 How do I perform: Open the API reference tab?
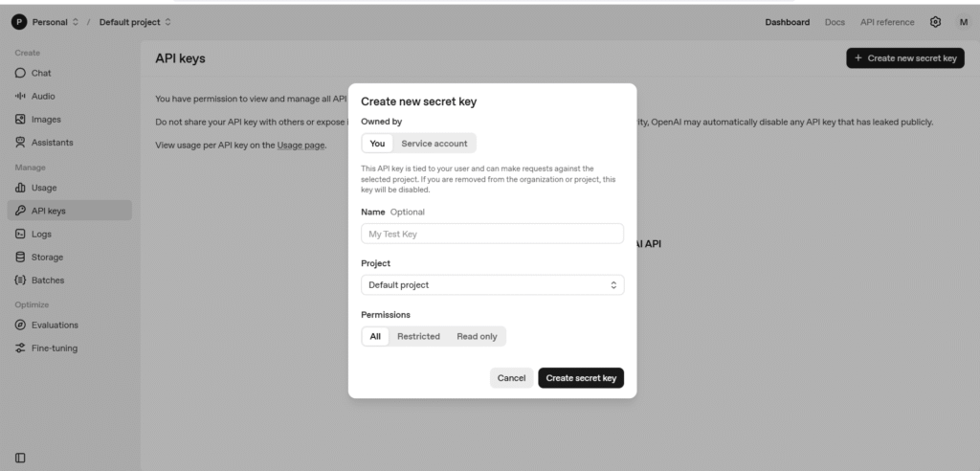tap(887, 22)
